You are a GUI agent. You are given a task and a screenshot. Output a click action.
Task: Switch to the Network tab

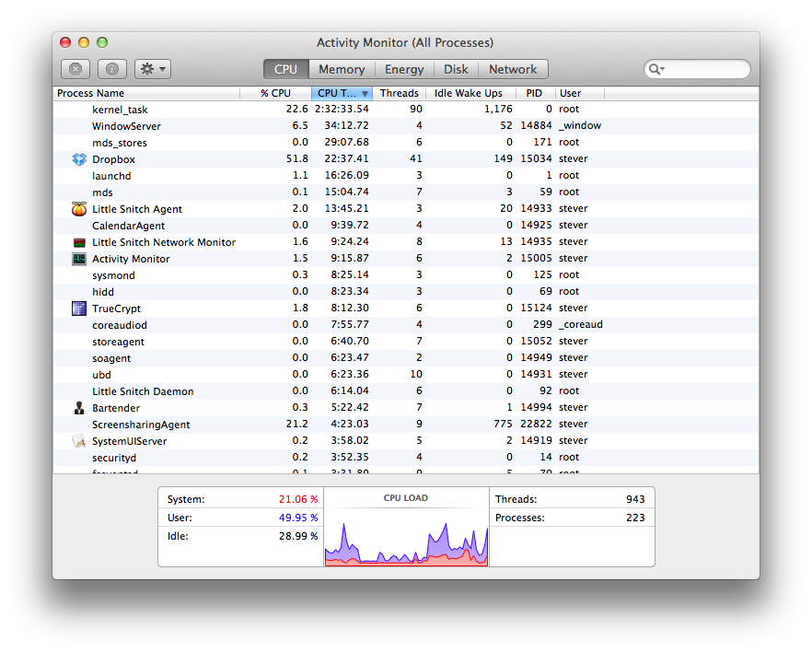[513, 69]
